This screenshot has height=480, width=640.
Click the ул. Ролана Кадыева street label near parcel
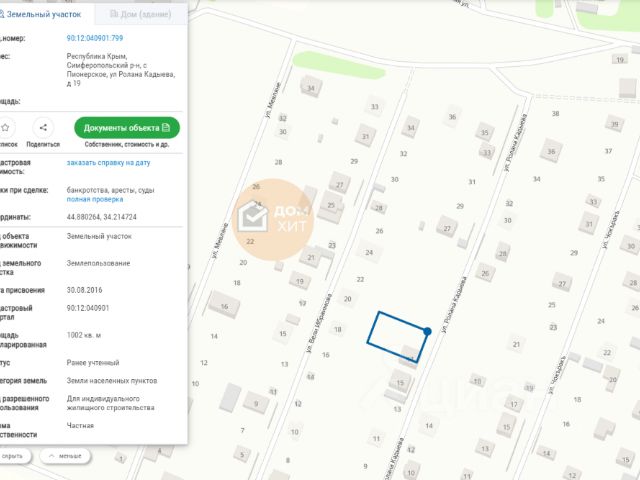click(453, 305)
